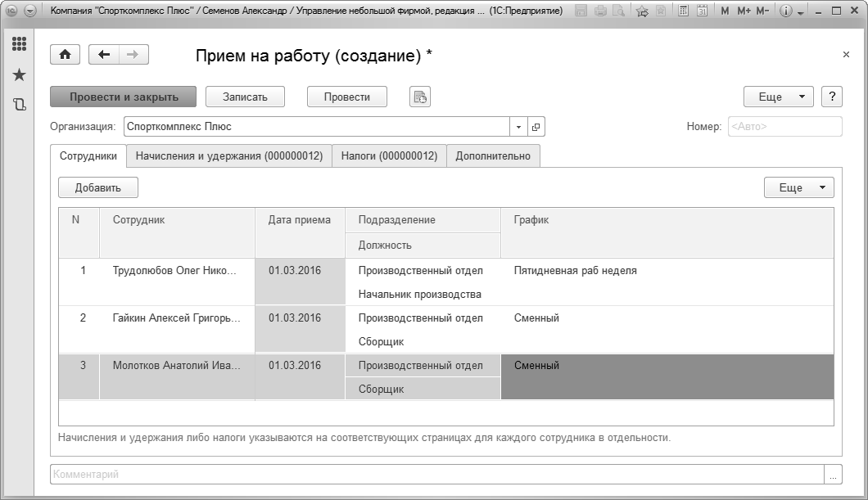Click the M memory button

coord(725,11)
